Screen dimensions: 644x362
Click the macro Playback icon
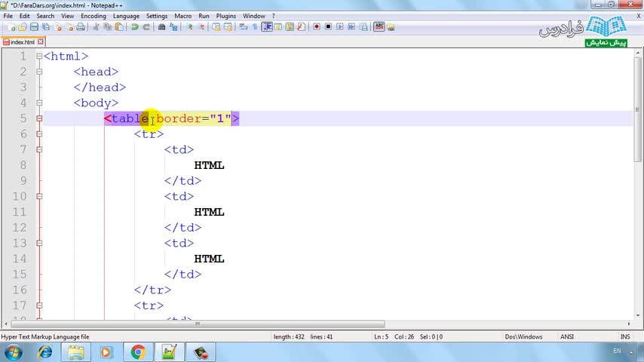pyautogui.click(x=339, y=26)
